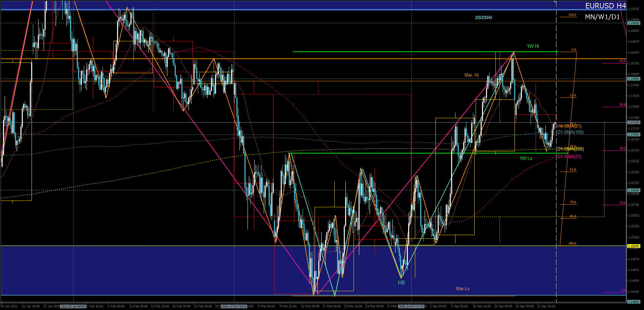Select the 1.19000 price level tag
Image resolution: width=644 pixels, height=310 pixels.
coord(634,23)
